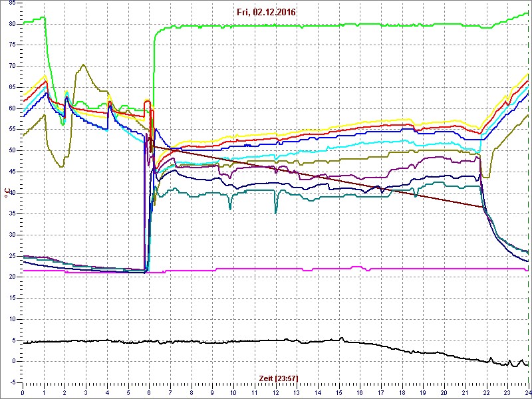Select hour 21 on the time axis
This screenshot has height=399, width=532.
click(x=465, y=392)
